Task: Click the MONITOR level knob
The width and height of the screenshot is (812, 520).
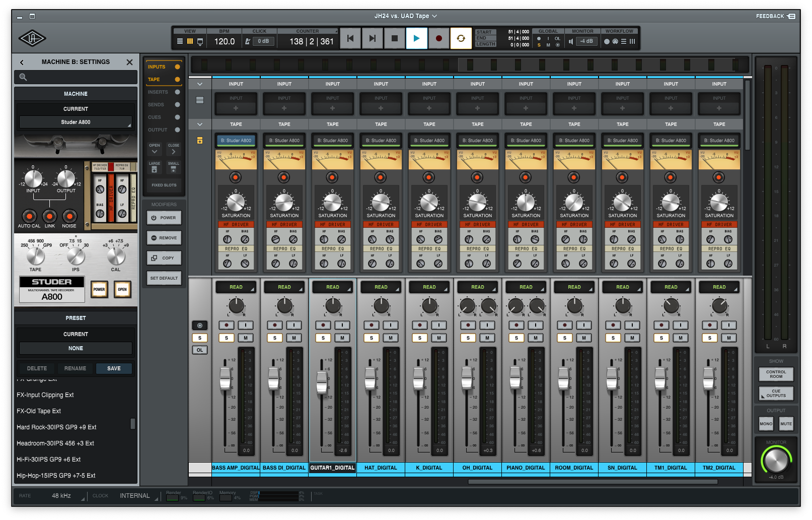Action: (776, 460)
